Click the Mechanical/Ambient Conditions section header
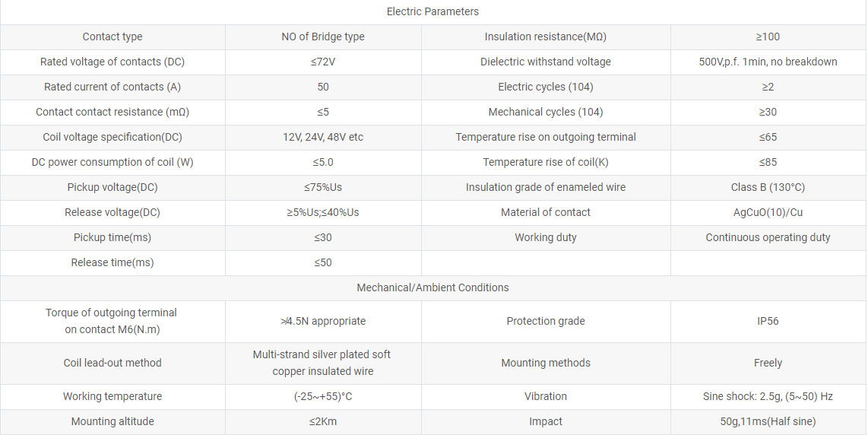 (432, 287)
